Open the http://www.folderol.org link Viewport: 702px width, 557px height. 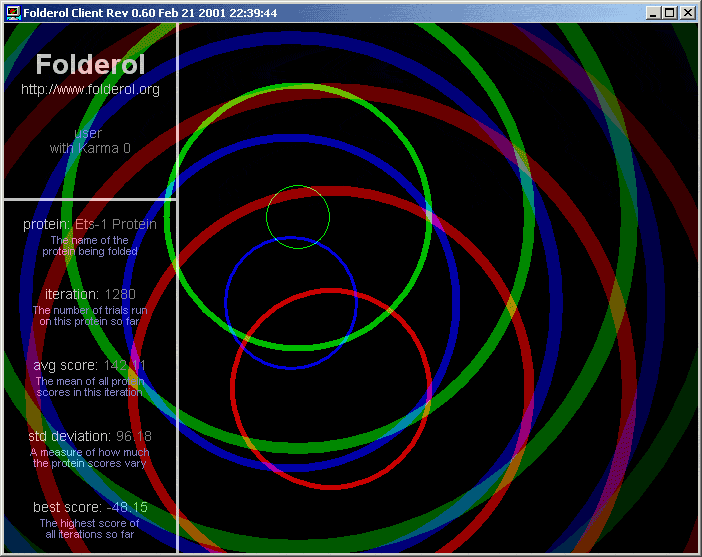[90, 90]
